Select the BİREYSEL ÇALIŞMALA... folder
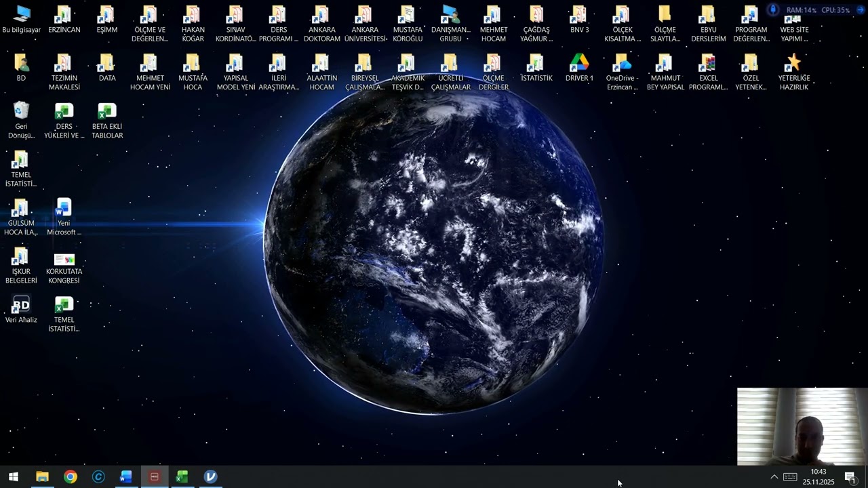The image size is (868, 488). (365, 73)
